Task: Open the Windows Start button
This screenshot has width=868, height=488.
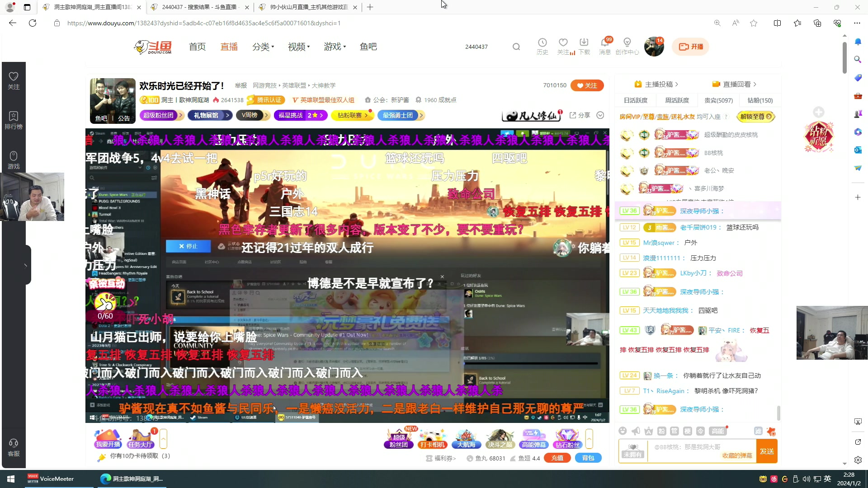Action: click(11, 479)
